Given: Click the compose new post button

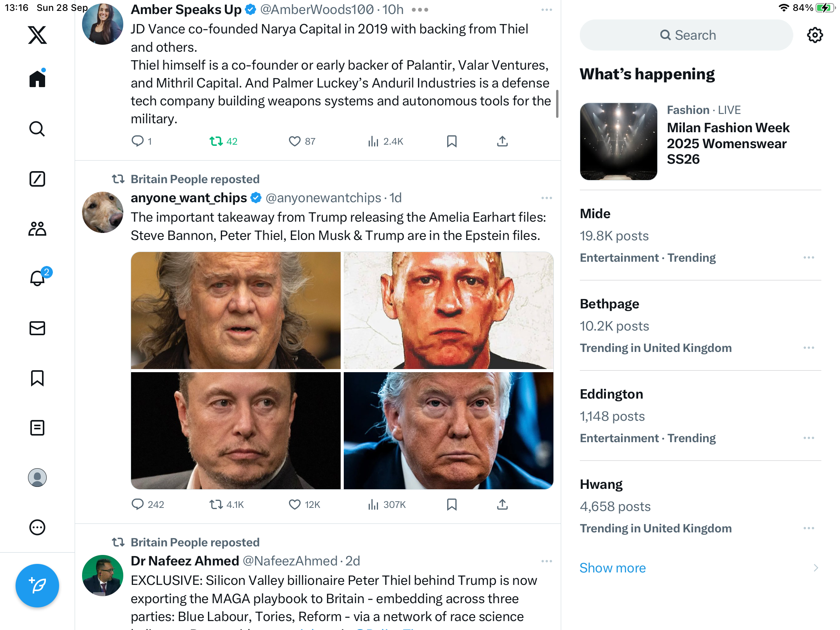Looking at the screenshot, I should 37,585.
